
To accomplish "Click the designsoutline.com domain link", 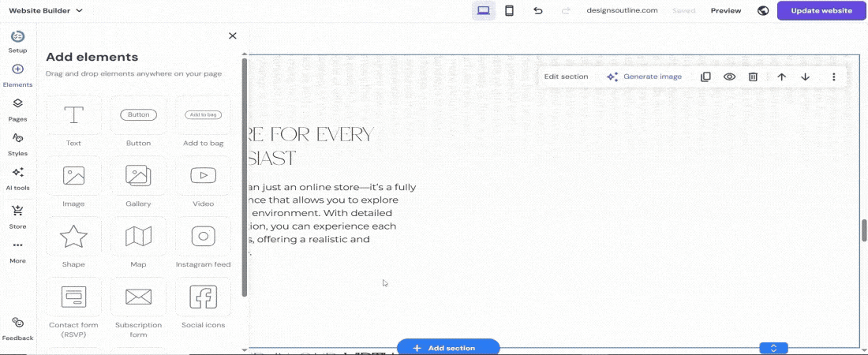I will (x=623, y=10).
